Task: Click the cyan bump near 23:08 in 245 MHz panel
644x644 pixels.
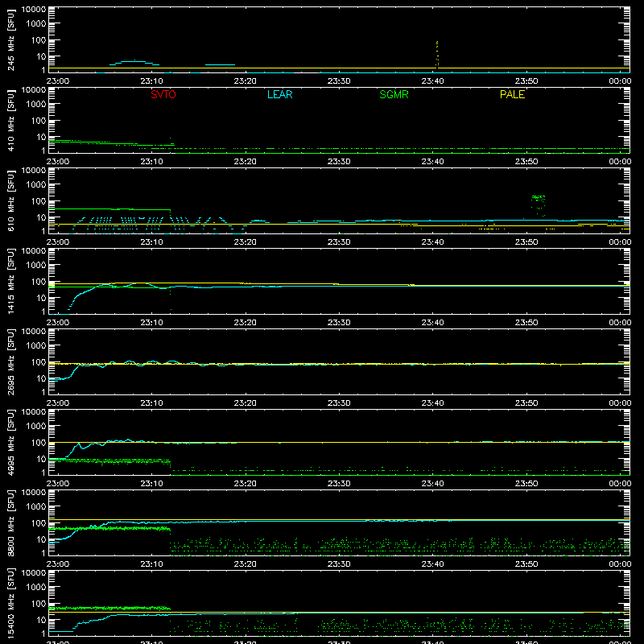Action: click(134, 63)
